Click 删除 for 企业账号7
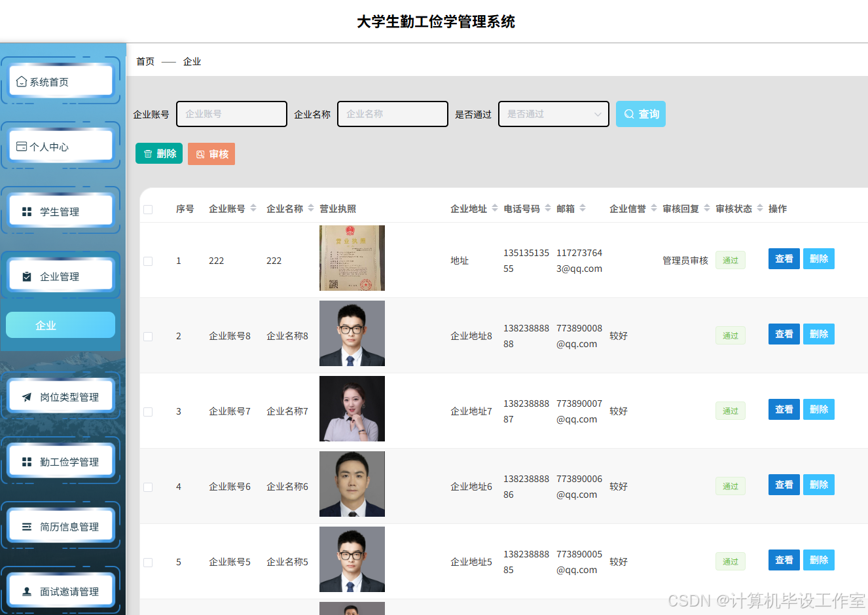 (x=819, y=409)
